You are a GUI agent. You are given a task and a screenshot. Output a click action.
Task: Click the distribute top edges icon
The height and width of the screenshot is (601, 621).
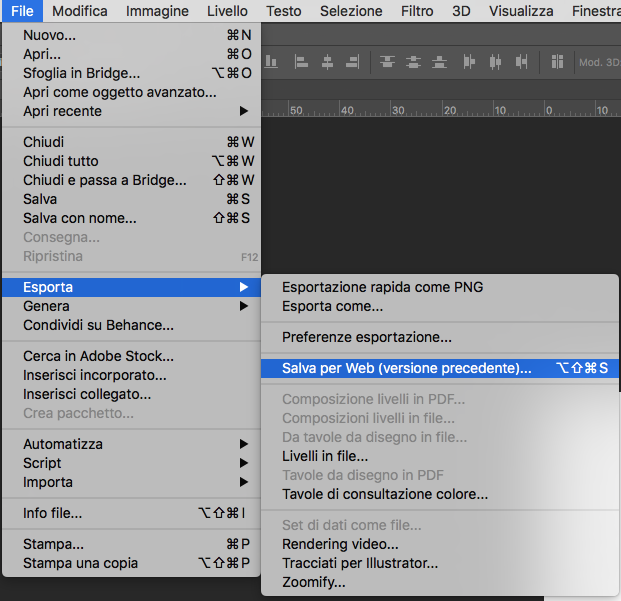(x=387, y=62)
